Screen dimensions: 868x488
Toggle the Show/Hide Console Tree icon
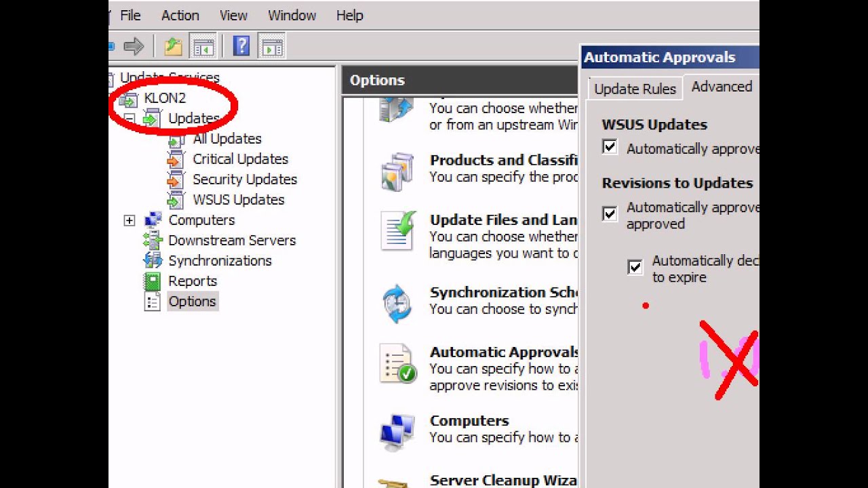click(x=203, y=47)
